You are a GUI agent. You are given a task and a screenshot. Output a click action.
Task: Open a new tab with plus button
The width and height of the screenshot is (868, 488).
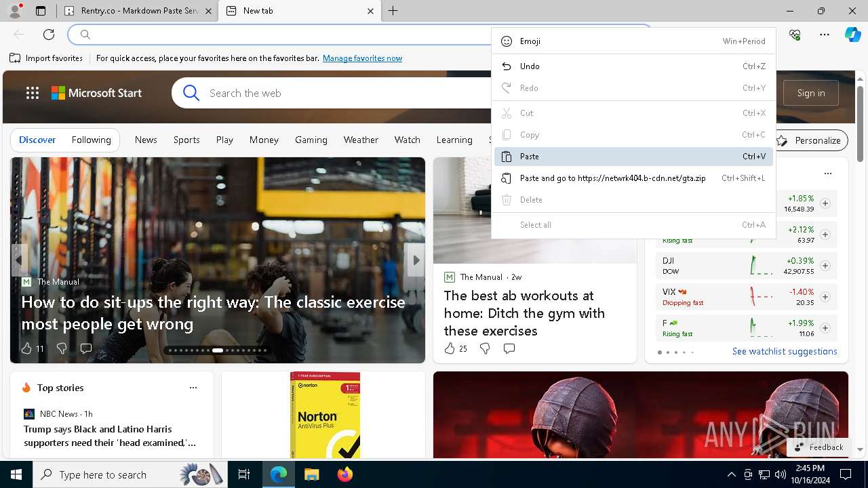393,11
